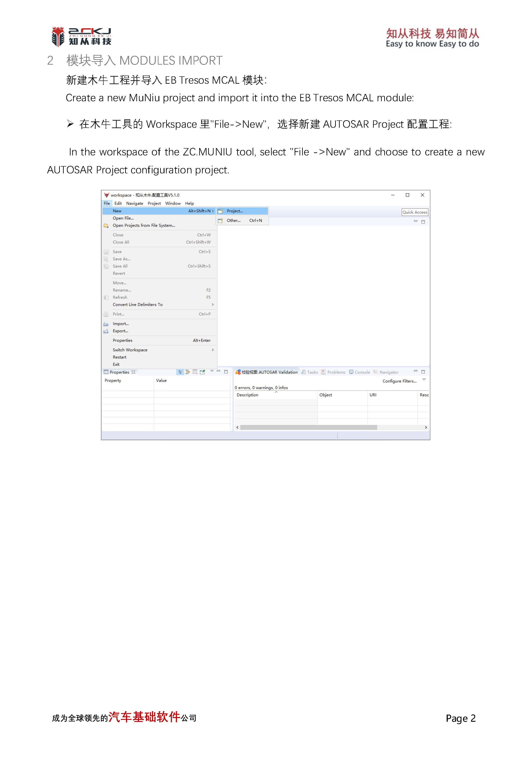
Task: Open the Project menu
Action: click(154, 203)
